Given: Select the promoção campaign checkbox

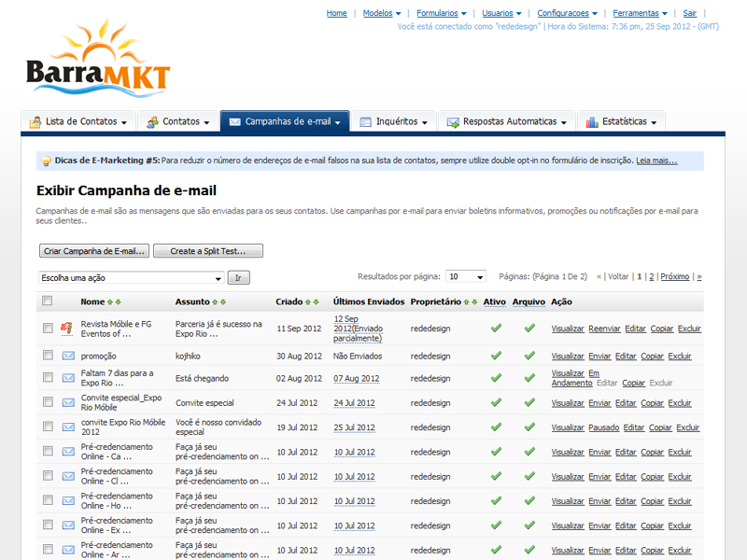Looking at the screenshot, I should tap(48, 356).
